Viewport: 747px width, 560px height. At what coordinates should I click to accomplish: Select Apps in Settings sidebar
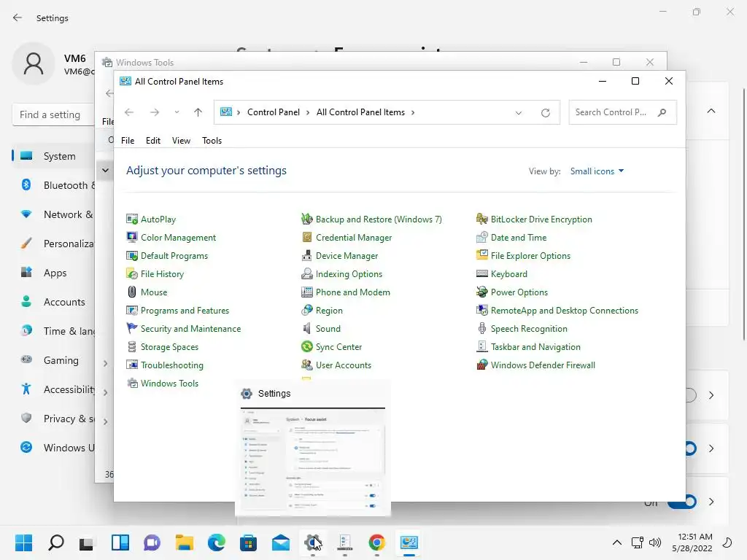pyautogui.click(x=53, y=273)
